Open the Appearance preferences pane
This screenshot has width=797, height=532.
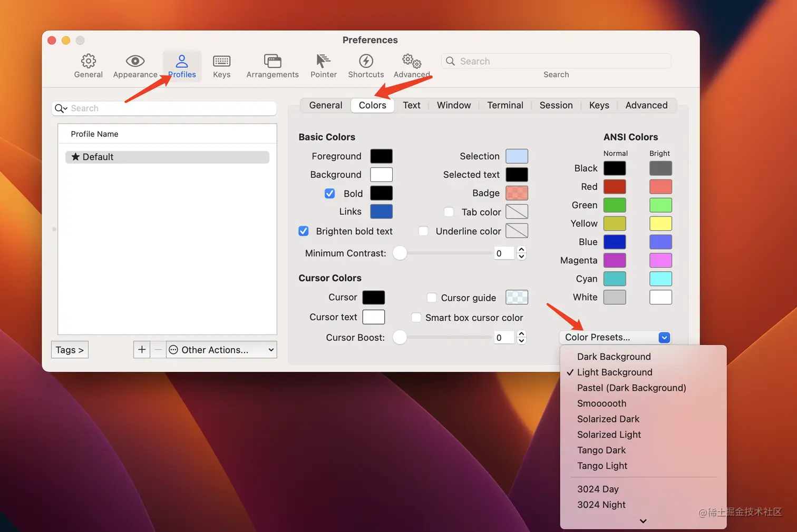tap(135, 66)
